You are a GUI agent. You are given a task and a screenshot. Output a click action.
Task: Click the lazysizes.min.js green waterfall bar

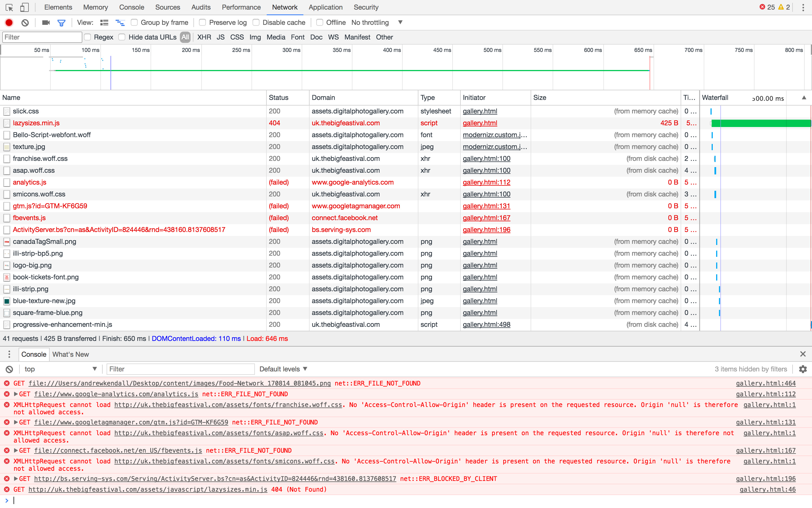(x=761, y=123)
